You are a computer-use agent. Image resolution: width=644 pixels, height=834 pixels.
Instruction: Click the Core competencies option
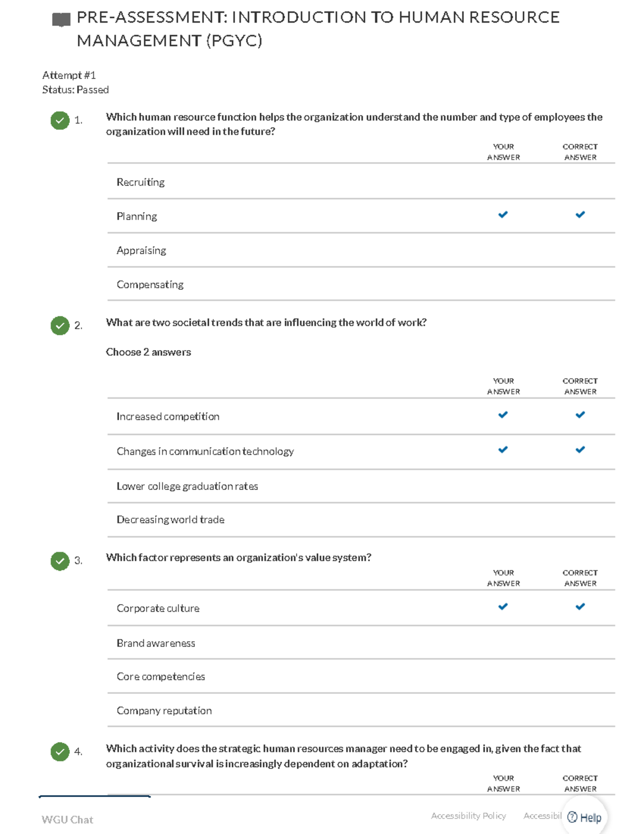pos(161,677)
